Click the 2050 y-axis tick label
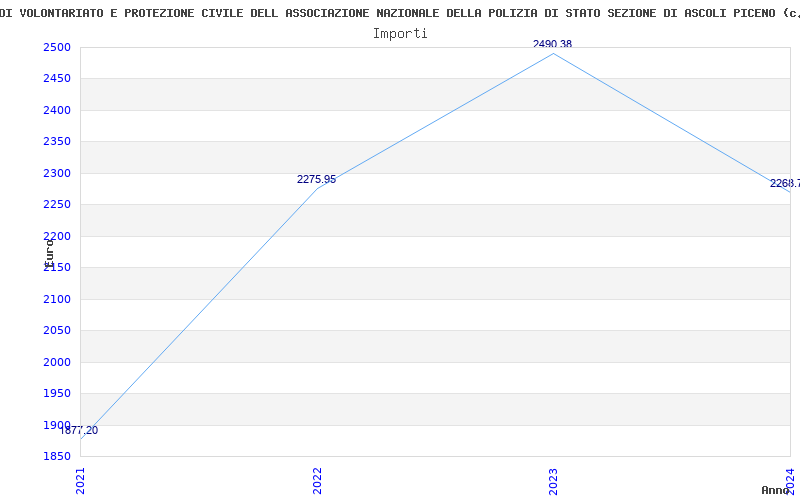 (57, 331)
